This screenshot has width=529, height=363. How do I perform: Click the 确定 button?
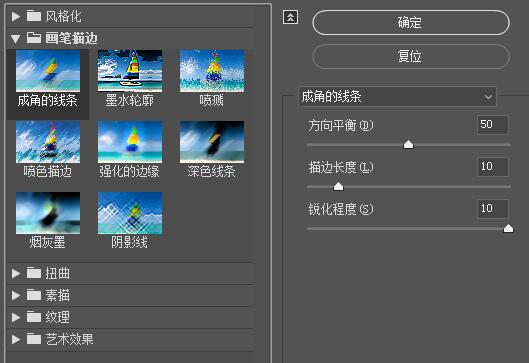(x=411, y=23)
